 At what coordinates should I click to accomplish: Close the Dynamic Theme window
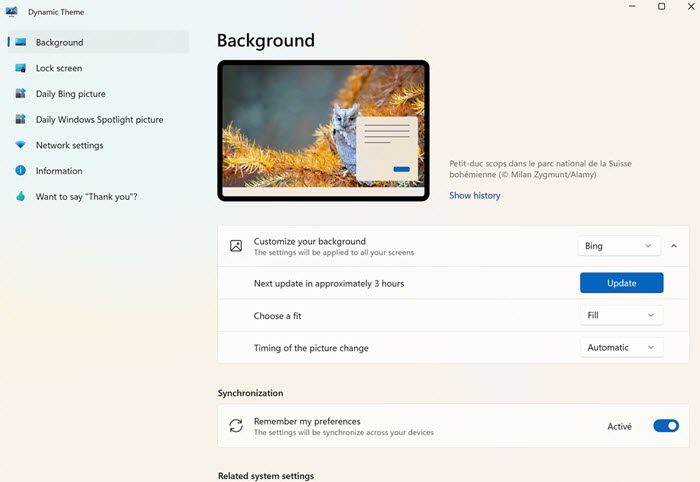tap(691, 6)
